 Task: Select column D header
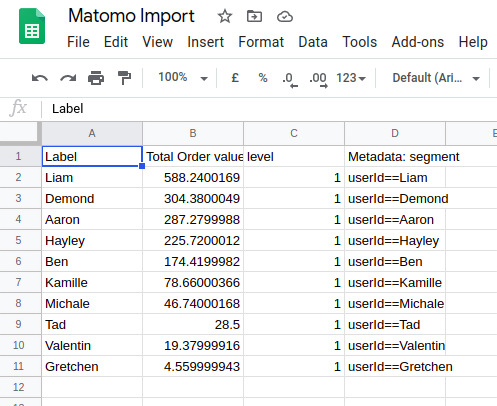[395, 133]
